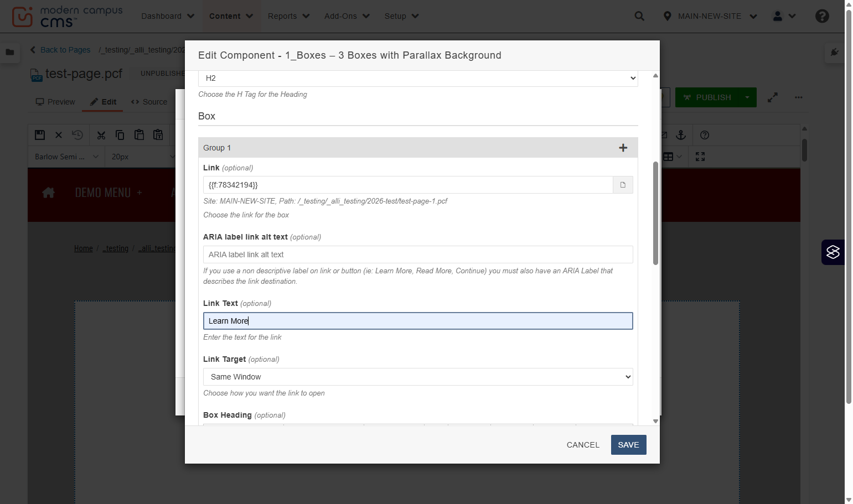The image size is (853, 504).
Task: Open the Reports menu
Action: [x=288, y=16]
